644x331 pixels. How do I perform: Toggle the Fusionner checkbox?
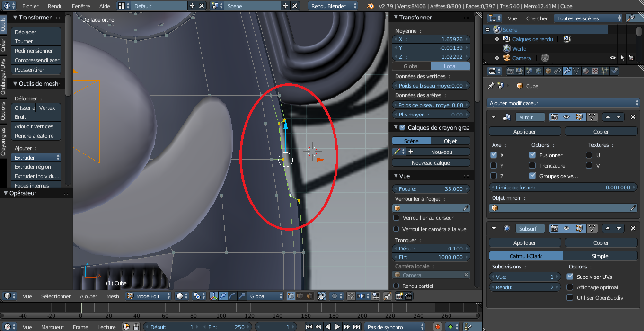coord(532,155)
